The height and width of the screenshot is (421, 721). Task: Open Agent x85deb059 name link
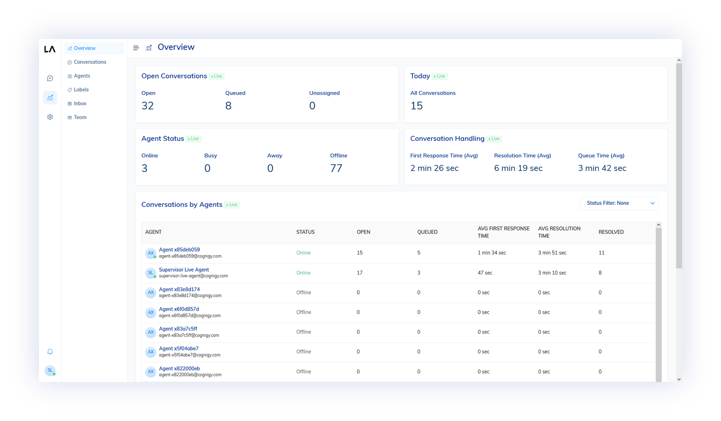click(179, 250)
